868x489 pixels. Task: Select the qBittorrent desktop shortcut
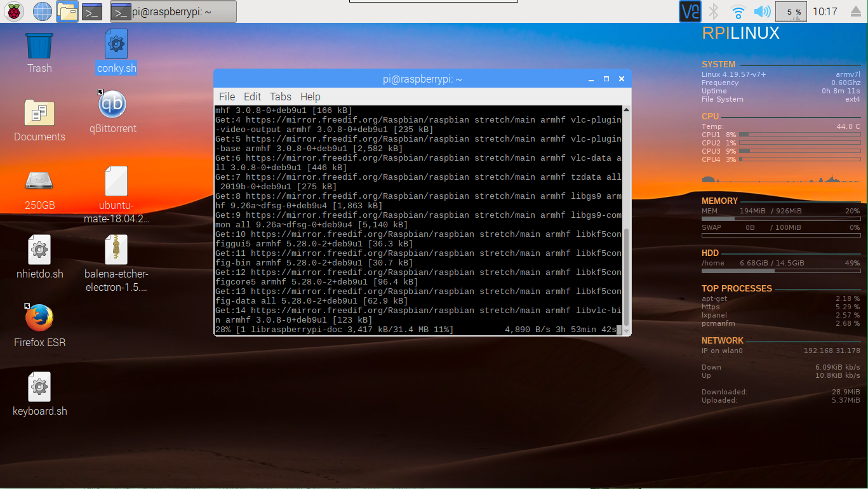pyautogui.click(x=113, y=112)
